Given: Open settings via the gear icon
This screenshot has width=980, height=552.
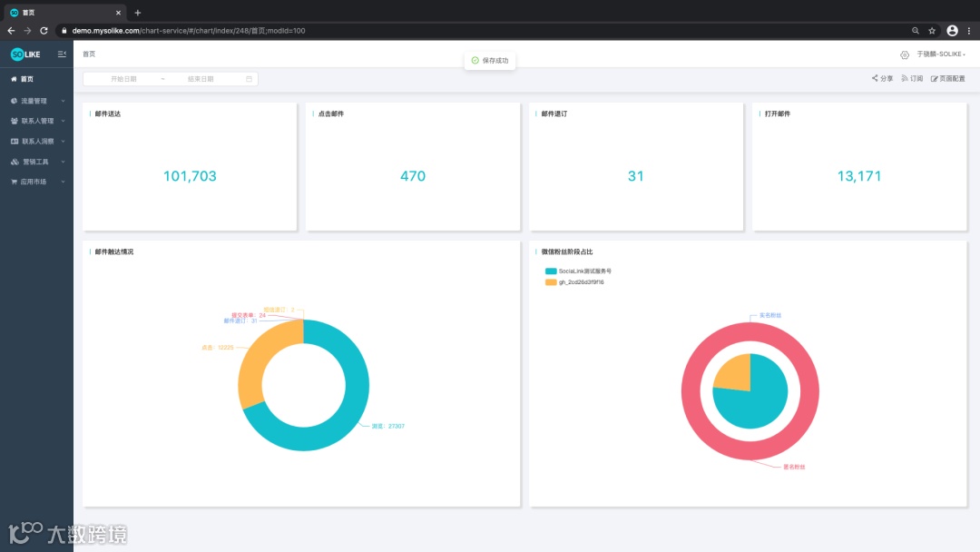Looking at the screenshot, I should 905,55.
